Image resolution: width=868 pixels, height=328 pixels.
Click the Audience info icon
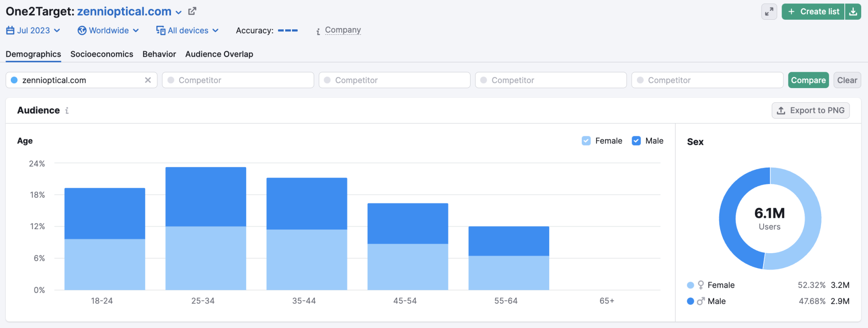point(67,110)
